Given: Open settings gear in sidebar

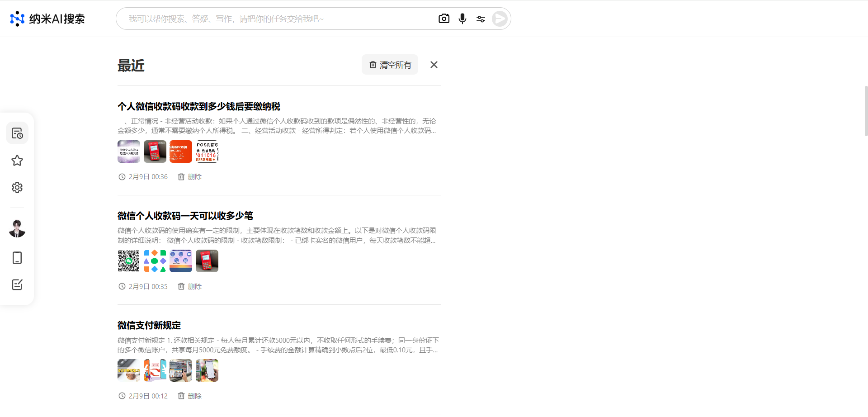Looking at the screenshot, I should pos(17,188).
